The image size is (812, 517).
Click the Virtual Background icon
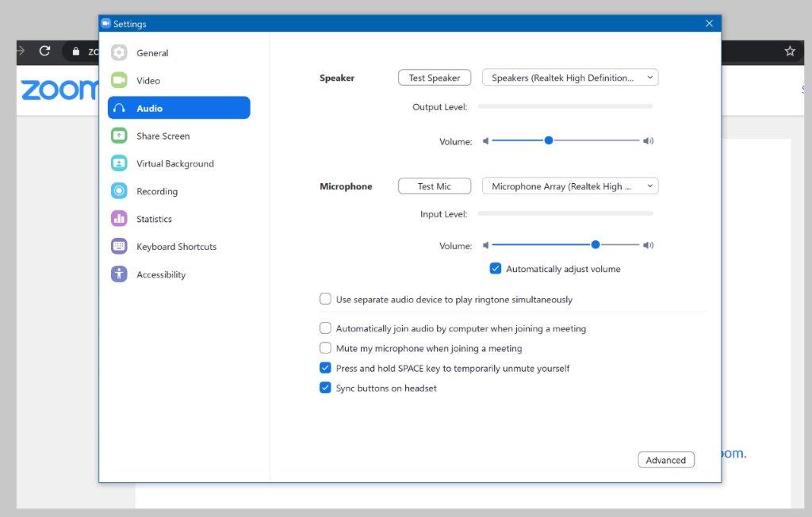tap(119, 163)
